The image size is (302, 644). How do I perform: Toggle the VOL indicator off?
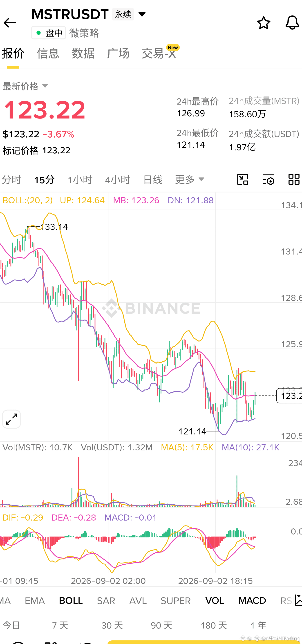[215, 601]
